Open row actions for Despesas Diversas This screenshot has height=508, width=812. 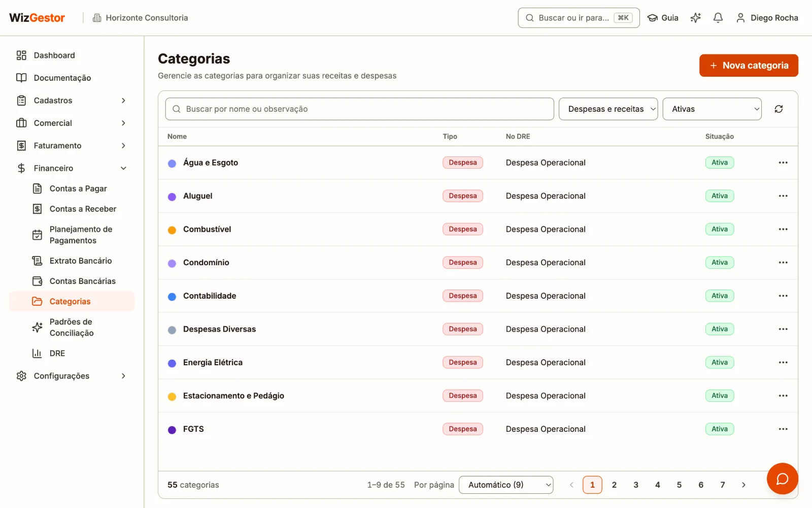tap(783, 329)
